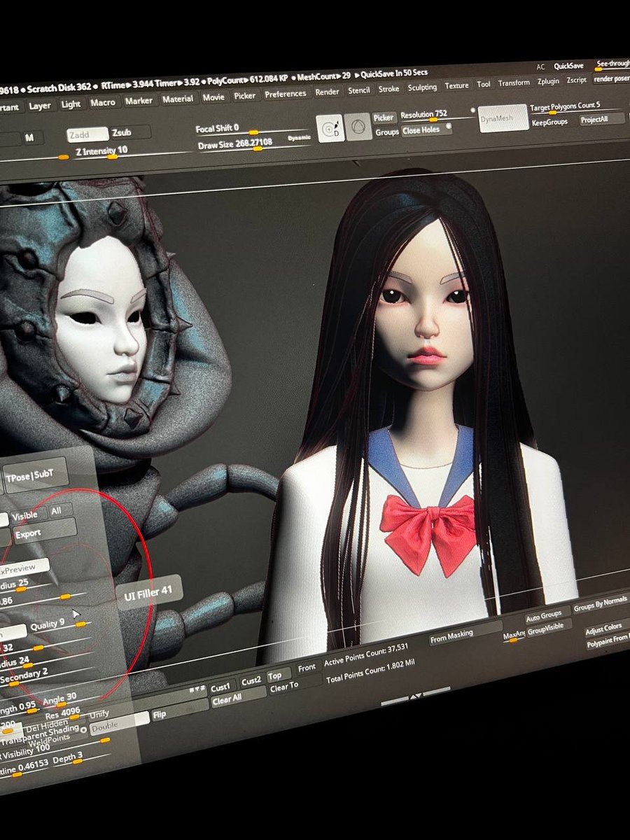Open the Stencil menu

click(x=359, y=90)
